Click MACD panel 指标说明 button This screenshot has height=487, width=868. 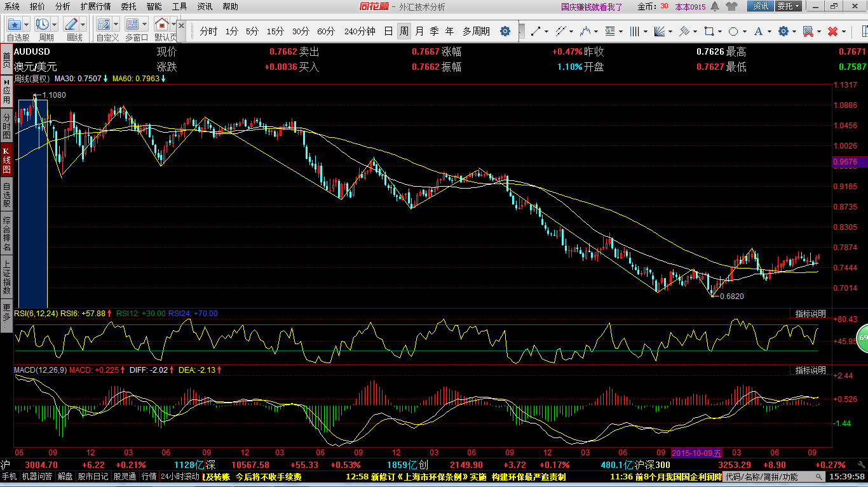811,370
